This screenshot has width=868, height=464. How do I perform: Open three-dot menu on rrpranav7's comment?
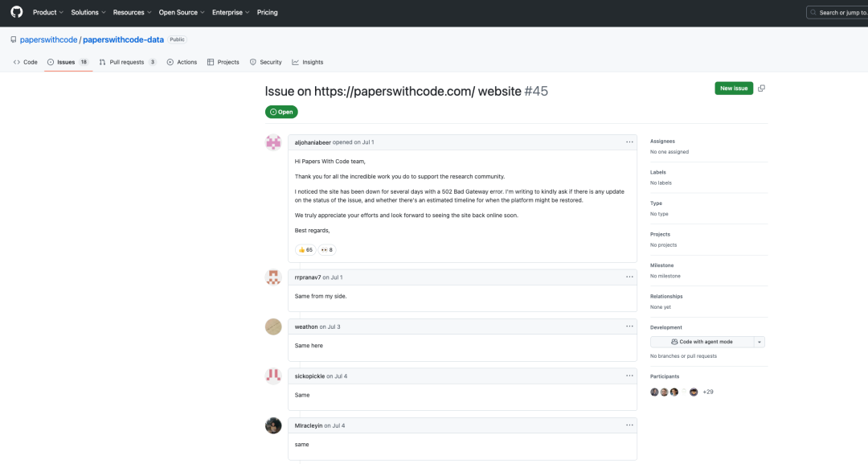click(629, 277)
